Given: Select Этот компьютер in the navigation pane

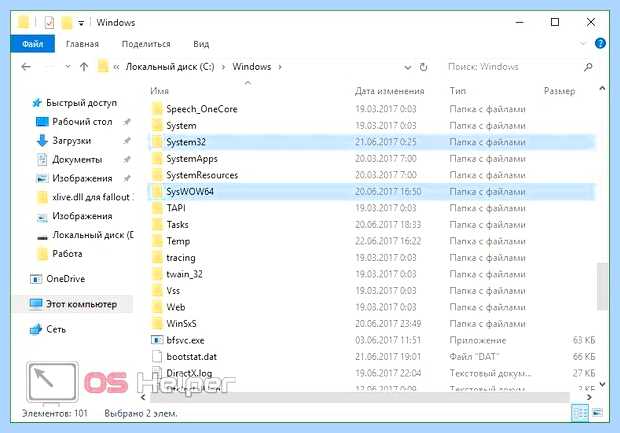Looking at the screenshot, I should tap(81, 304).
